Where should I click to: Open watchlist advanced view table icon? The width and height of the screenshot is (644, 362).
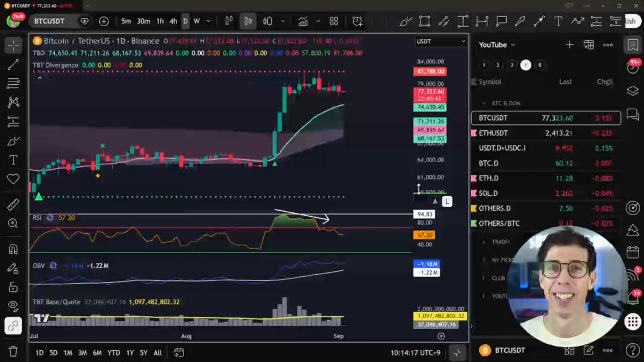[589, 45]
